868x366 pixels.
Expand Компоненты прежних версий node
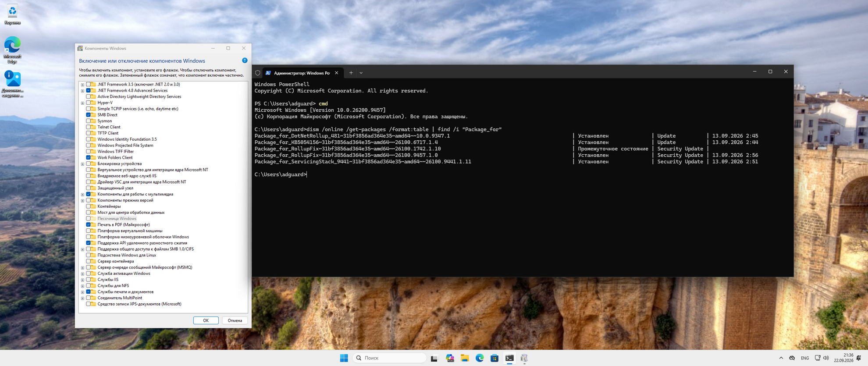pyautogui.click(x=82, y=201)
